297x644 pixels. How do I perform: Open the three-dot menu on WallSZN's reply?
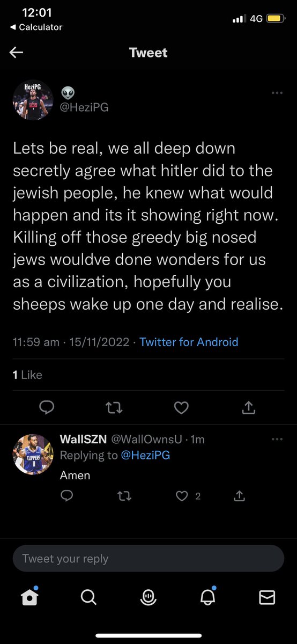[277, 439]
